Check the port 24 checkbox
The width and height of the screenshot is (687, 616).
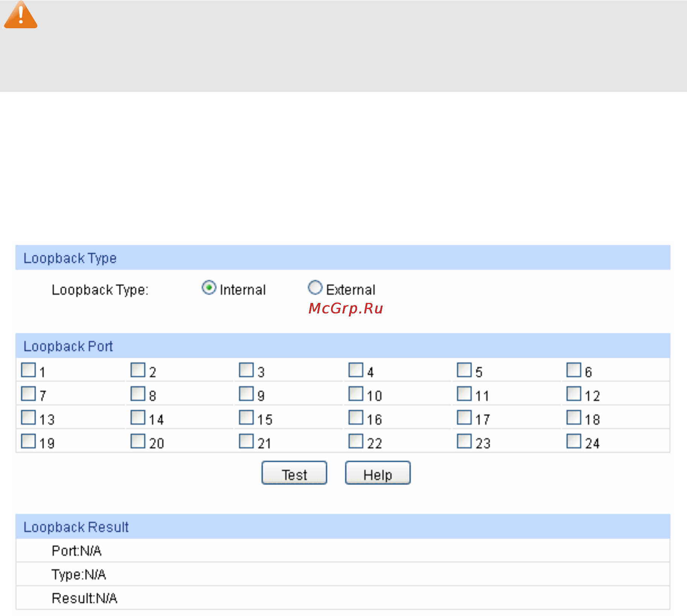(x=574, y=441)
